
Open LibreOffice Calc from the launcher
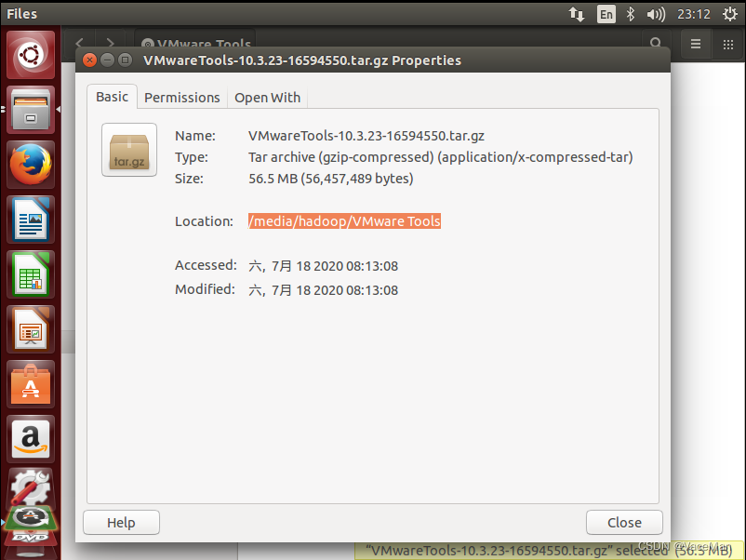tap(30, 274)
